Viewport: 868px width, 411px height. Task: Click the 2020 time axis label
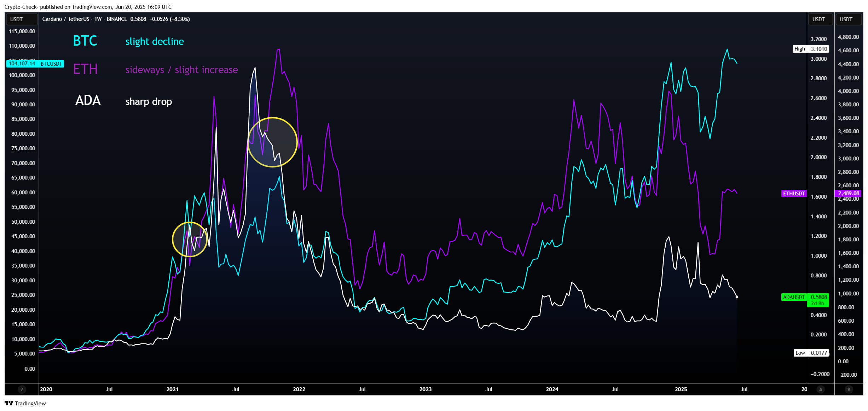(46, 389)
